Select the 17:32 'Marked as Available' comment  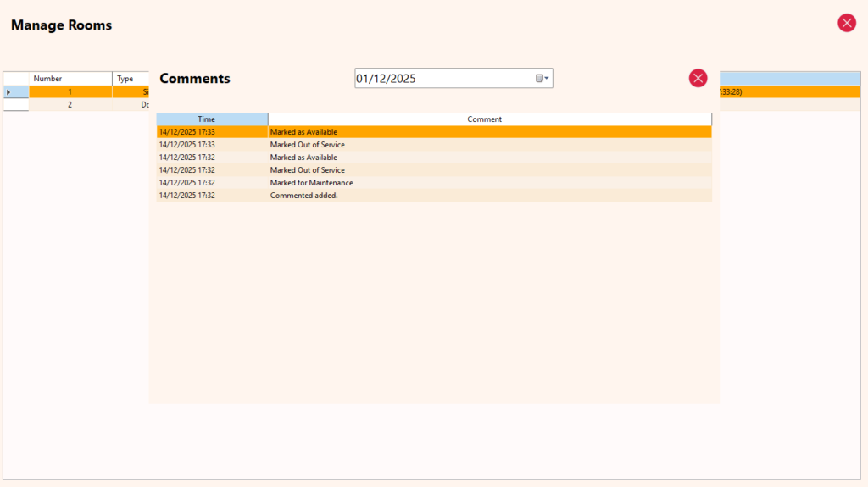click(x=303, y=158)
